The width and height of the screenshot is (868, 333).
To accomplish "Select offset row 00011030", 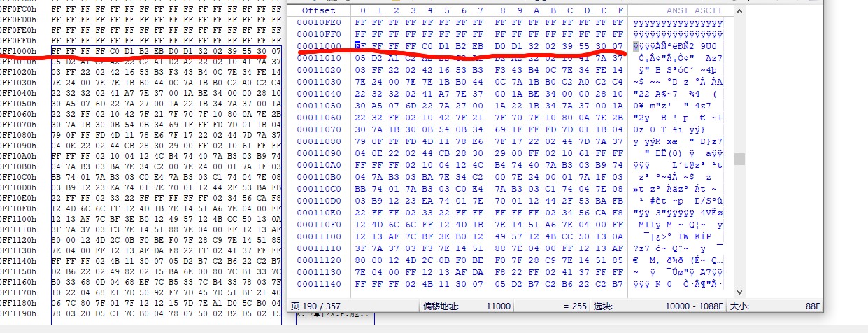I will pos(319,82).
